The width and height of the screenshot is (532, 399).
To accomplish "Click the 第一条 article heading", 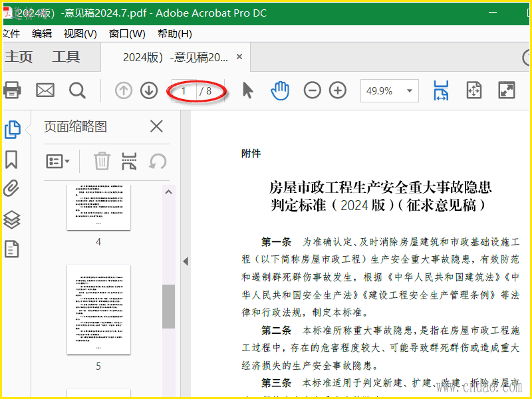I will (x=276, y=242).
